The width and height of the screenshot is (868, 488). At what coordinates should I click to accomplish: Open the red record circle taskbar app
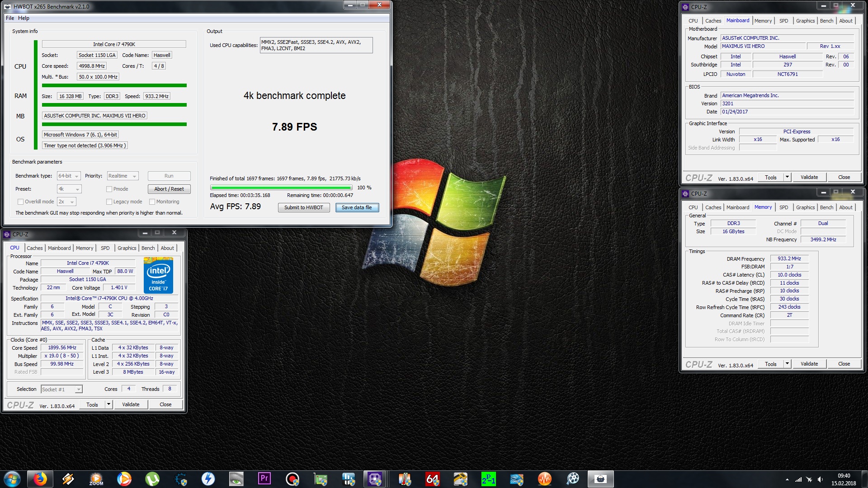point(292,479)
